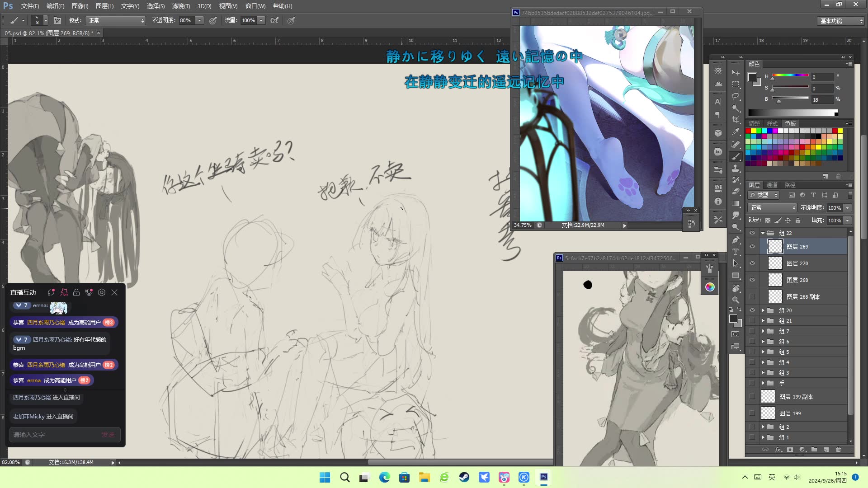Swap foreground and background colors
The image size is (868, 488).
click(739, 310)
